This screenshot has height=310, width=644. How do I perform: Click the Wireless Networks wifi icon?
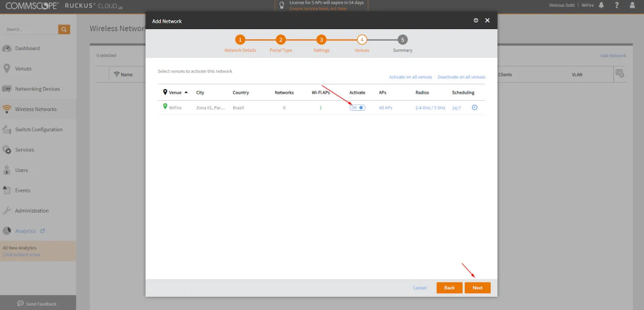coord(7,109)
